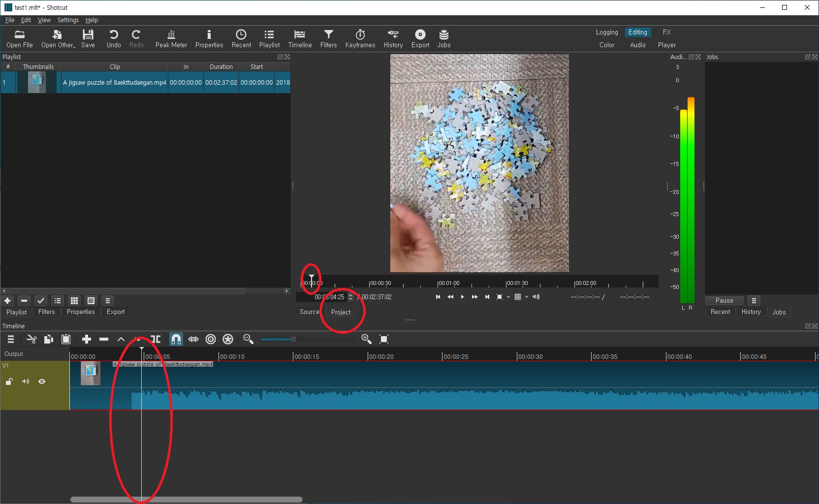Screen dimensions: 819x504
Task: Open player volume control
Action: (536, 297)
